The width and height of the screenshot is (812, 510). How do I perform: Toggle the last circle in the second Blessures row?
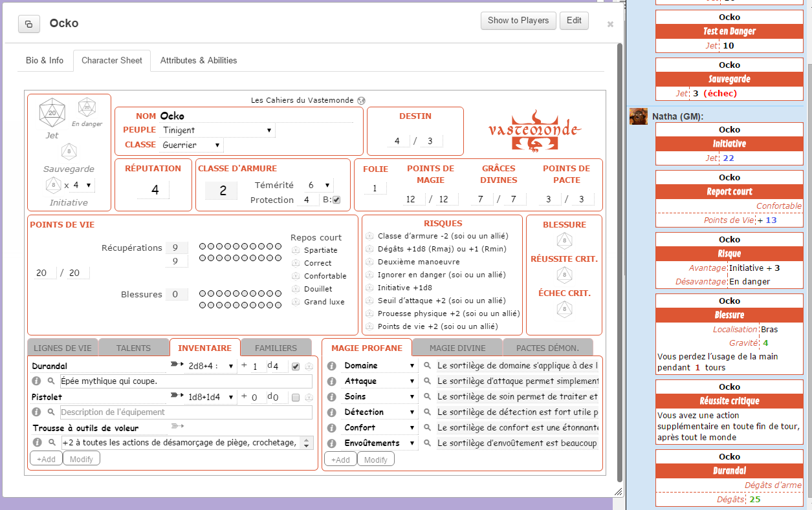point(278,304)
